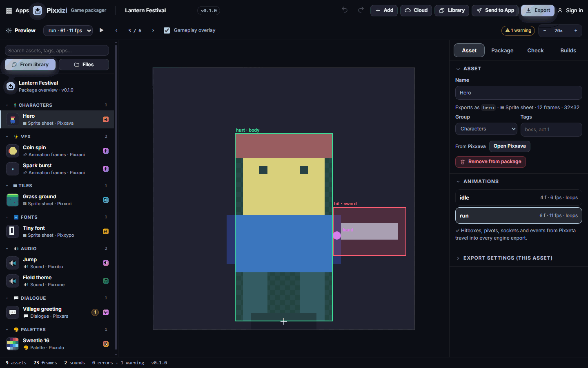Open the animation selector dropdown
This screenshot has width=588, height=368.
[x=68, y=31]
